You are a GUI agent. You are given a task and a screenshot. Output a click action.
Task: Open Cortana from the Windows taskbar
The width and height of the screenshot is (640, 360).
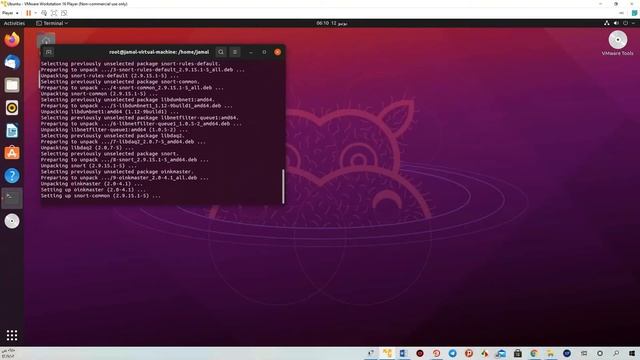[600, 353]
